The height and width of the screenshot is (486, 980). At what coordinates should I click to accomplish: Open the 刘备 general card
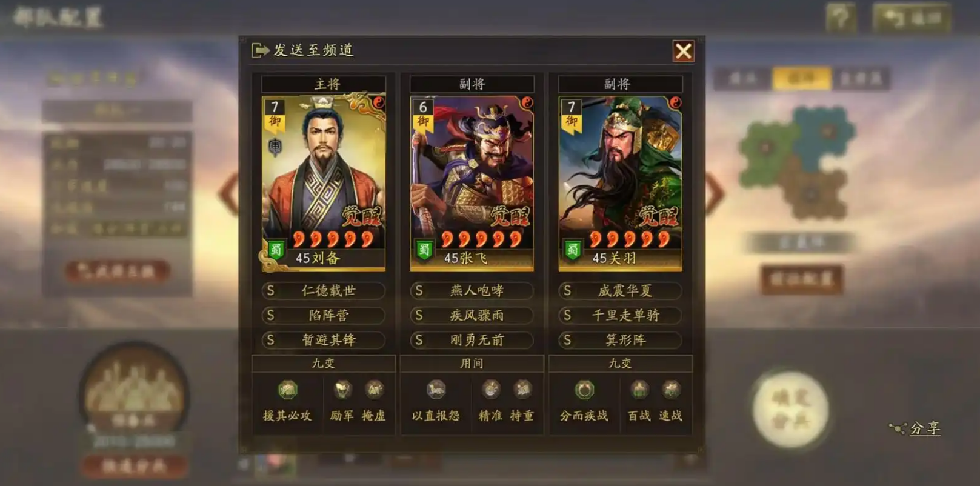[x=324, y=183]
